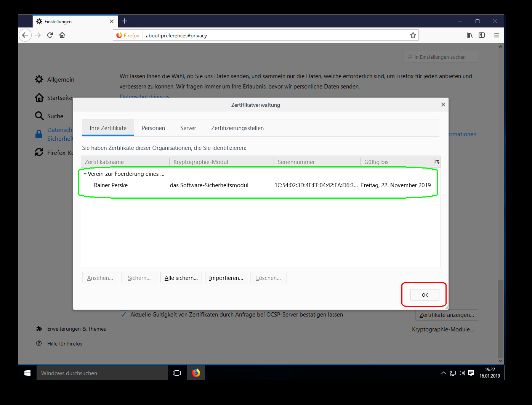Show hidden system tray icons
The image size is (532, 405).
tap(443, 373)
